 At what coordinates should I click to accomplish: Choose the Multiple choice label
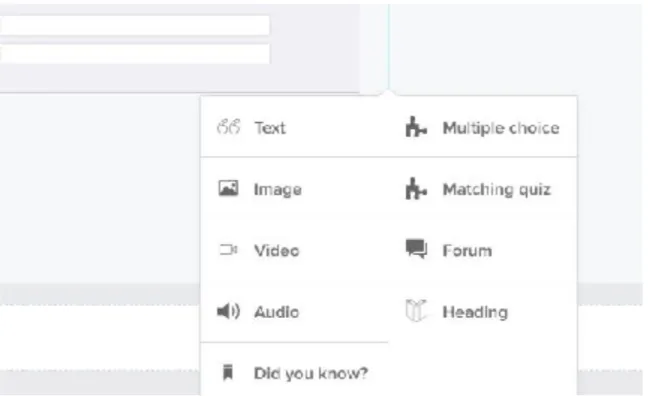pyautogui.click(x=501, y=128)
